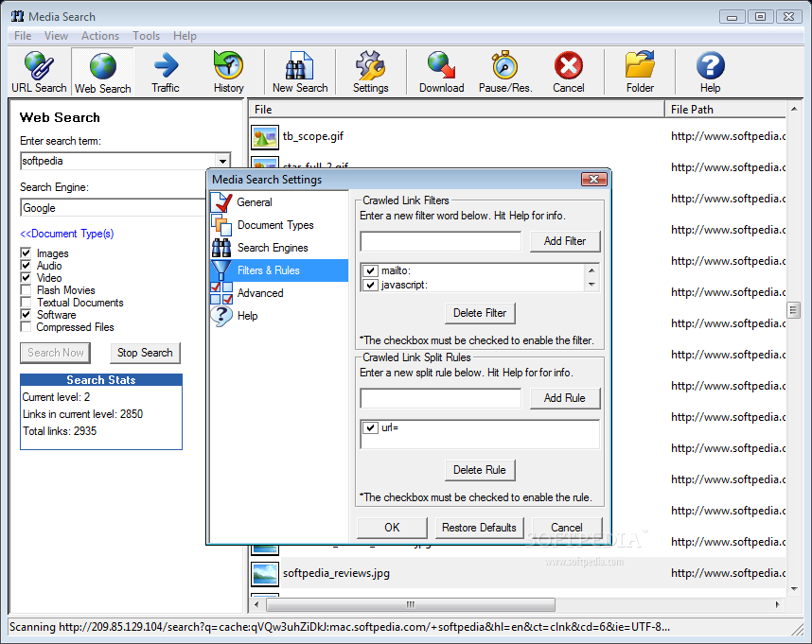The image size is (812, 644).
Task: Open Settings from the gear toolbar icon
Action: [370, 65]
